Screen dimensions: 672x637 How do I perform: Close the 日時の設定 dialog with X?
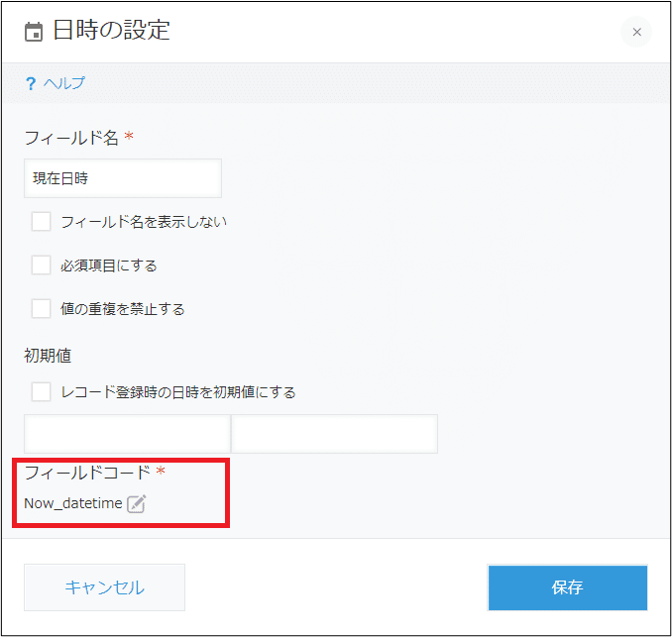[x=636, y=32]
